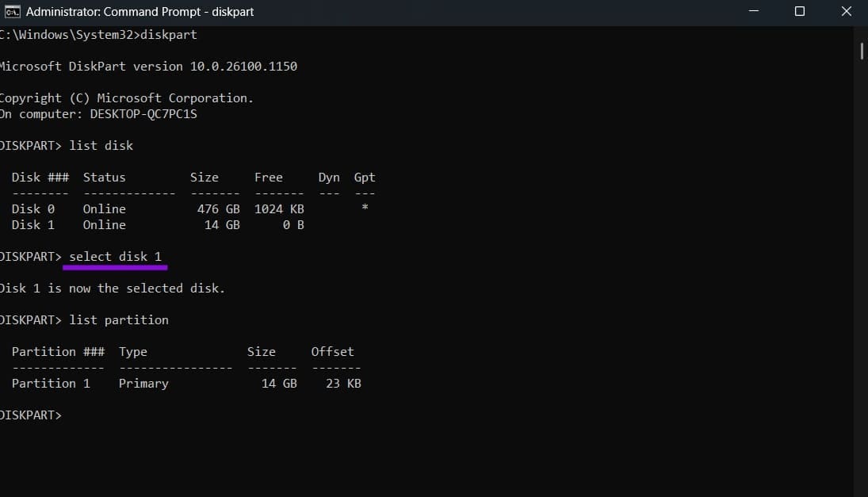Click 'Disk 1 is now the selected disk.' message

(113, 289)
